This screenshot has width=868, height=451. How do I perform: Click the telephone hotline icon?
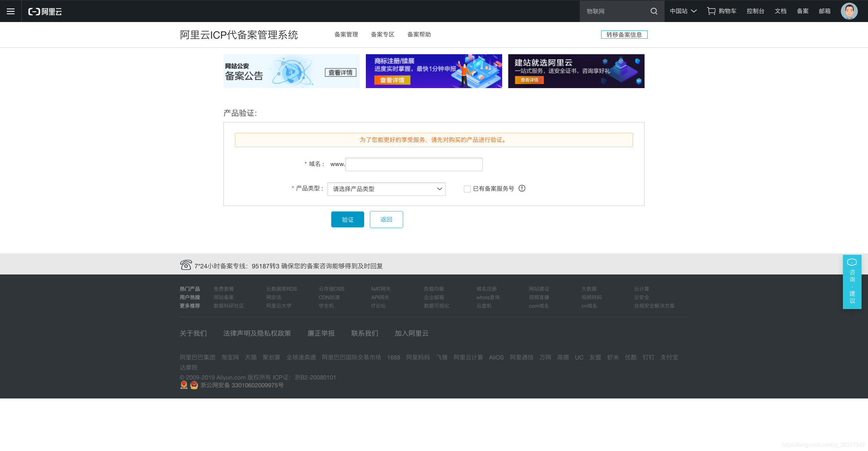186,265
